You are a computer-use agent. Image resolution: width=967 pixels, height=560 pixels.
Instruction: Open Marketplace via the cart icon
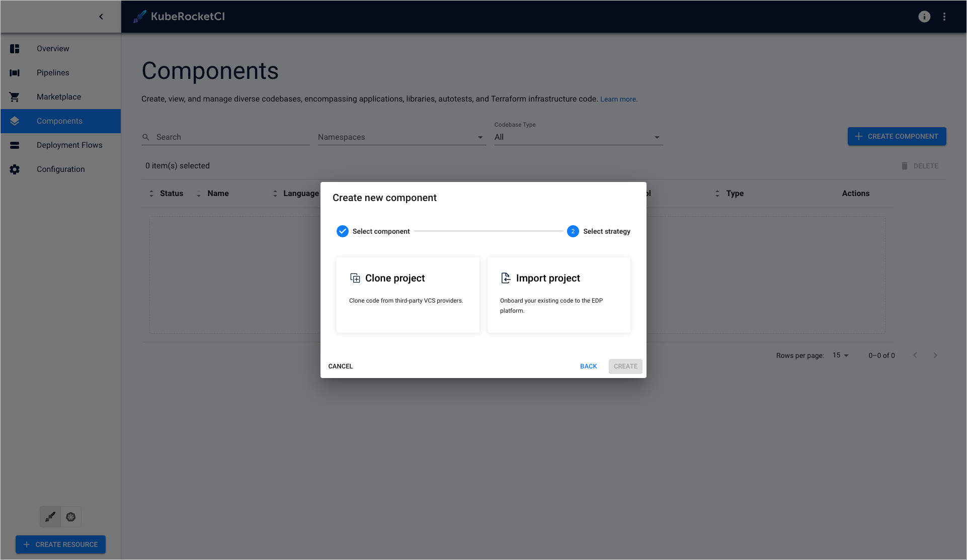(15, 97)
